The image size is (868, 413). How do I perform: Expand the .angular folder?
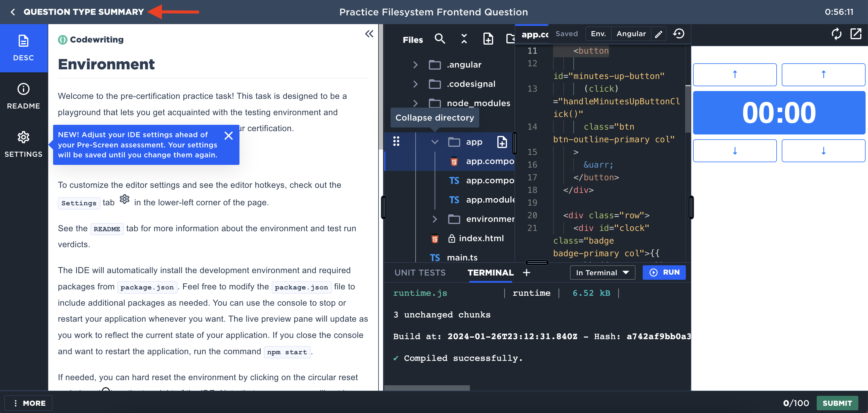pos(416,65)
